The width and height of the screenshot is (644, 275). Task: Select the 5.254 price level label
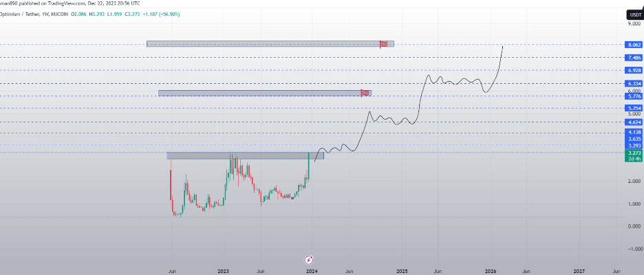tap(632, 109)
